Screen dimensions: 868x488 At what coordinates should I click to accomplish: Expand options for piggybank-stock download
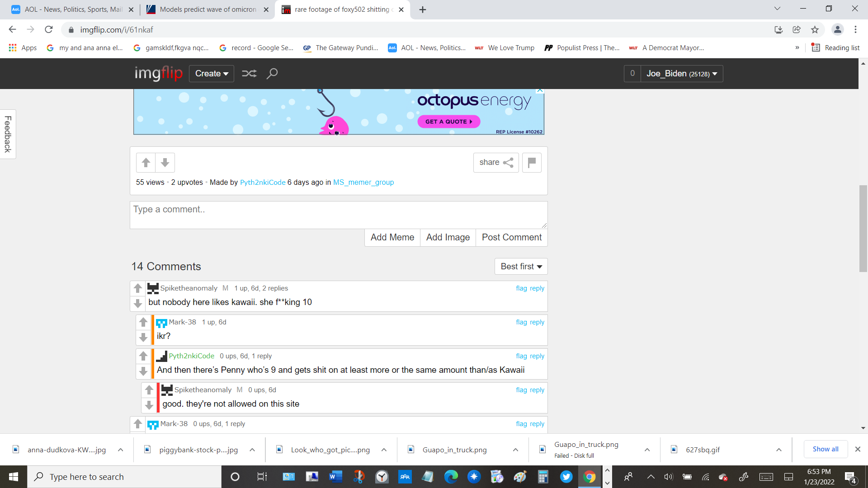[252, 450]
